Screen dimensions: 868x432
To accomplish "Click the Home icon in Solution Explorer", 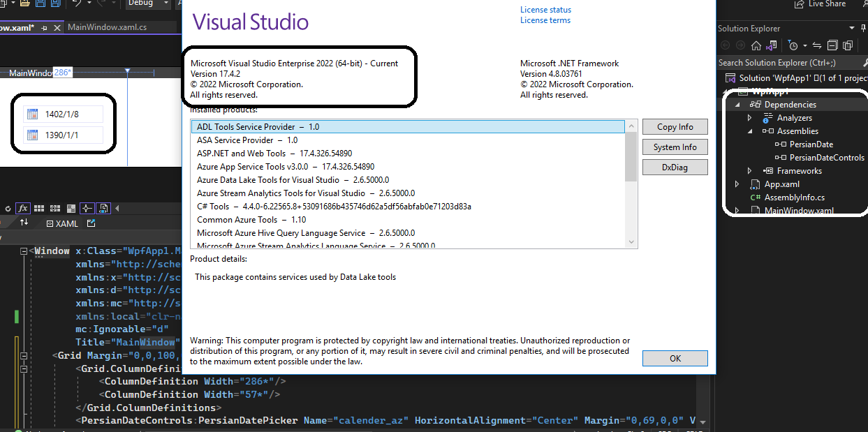I will [x=756, y=45].
